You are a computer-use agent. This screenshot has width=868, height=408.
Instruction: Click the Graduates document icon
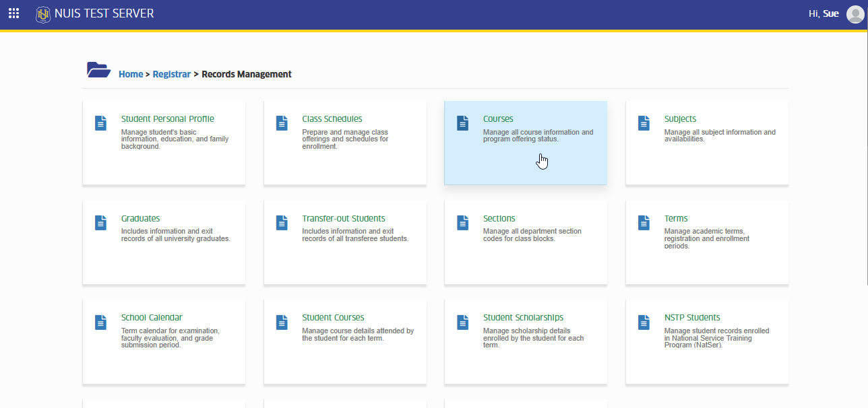pos(100,223)
